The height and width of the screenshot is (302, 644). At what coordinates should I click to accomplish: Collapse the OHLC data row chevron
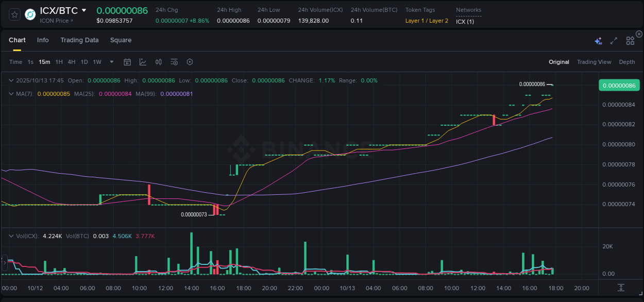click(x=11, y=80)
